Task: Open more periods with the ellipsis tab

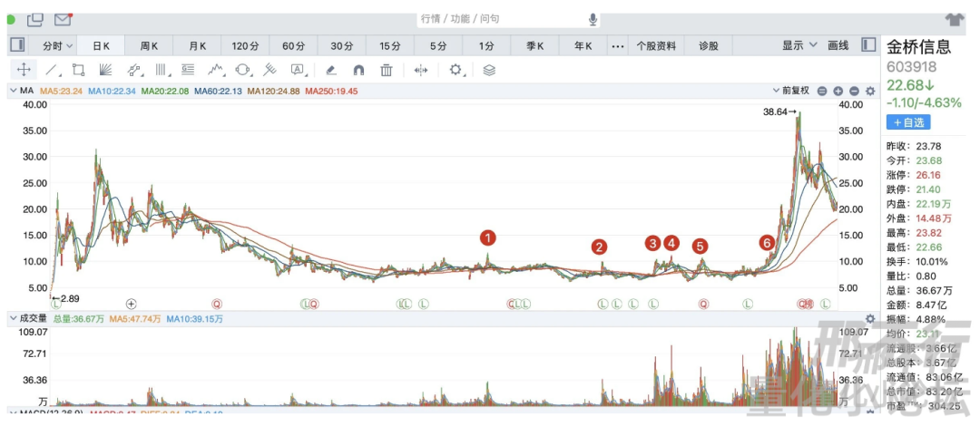Action: pyautogui.click(x=618, y=45)
